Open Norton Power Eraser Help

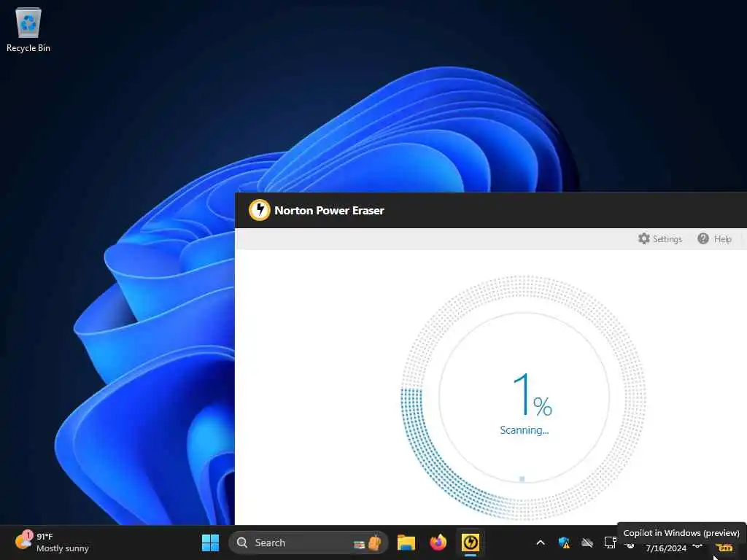pos(714,238)
